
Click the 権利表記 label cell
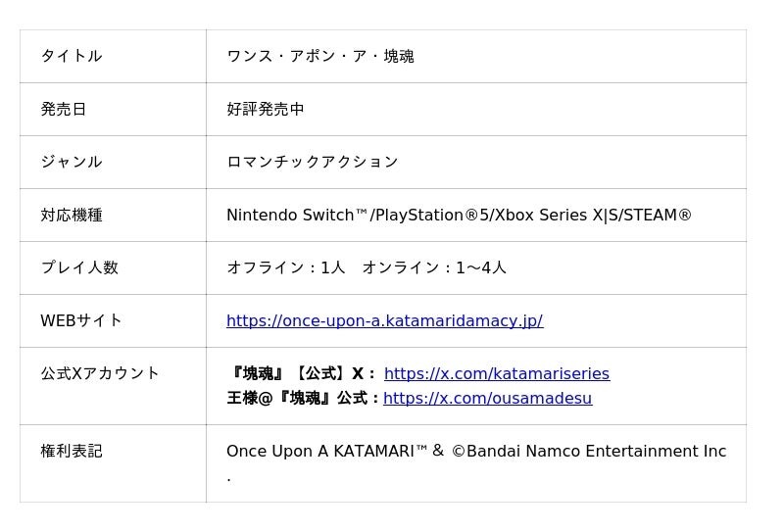tap(72, 451)
